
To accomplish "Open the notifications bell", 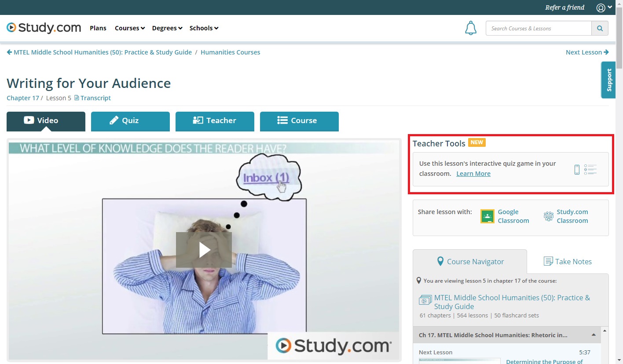I will [471, 28].
